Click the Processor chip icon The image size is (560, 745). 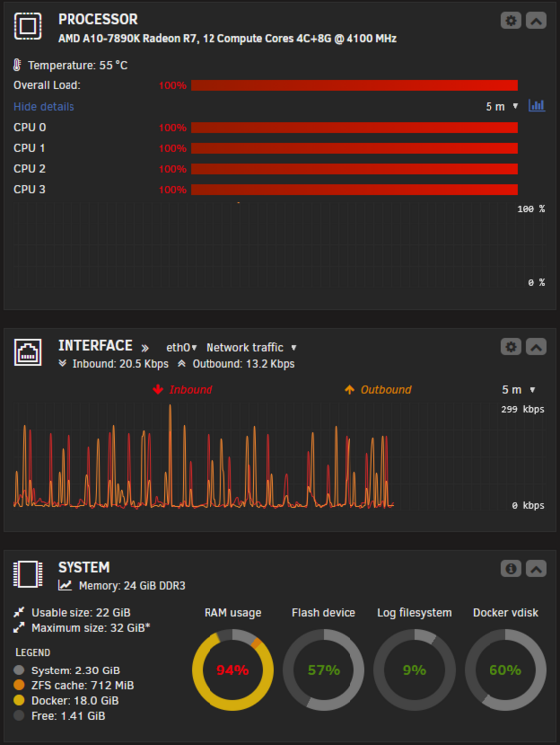point(28,26)
